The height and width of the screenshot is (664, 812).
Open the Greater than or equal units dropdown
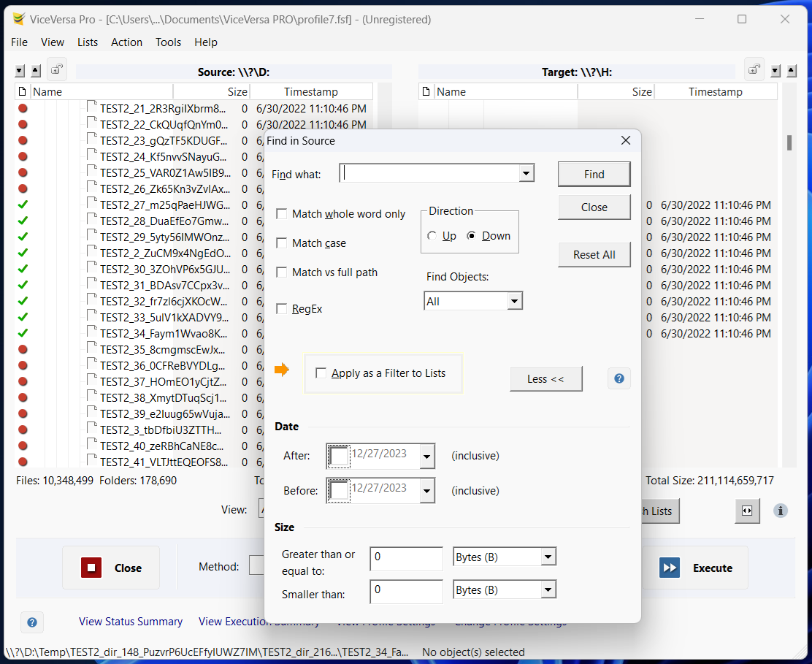point(548,557)
